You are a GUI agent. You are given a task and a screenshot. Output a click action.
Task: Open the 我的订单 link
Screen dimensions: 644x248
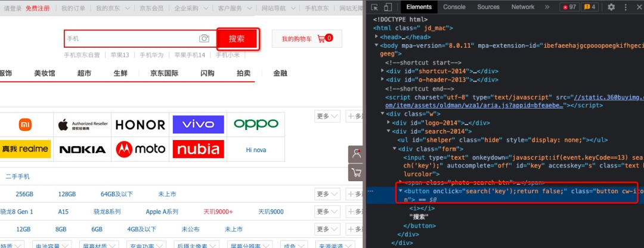click(73, 8)
